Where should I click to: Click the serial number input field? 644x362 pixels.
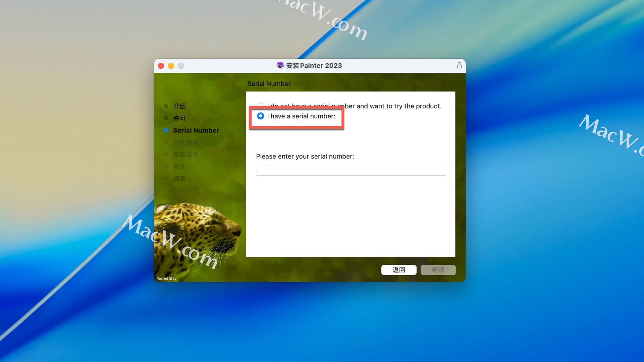[351, 170]
